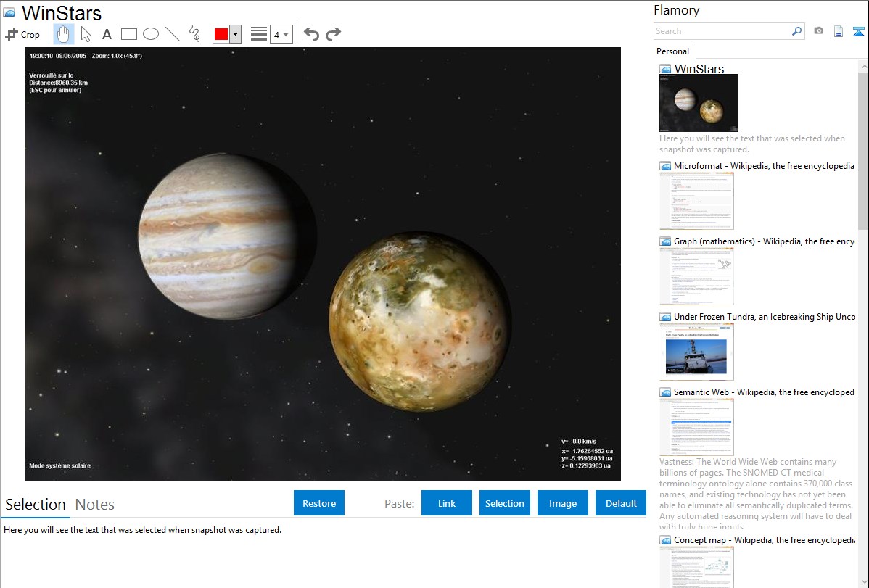Focus the Flamory search field

722,31
